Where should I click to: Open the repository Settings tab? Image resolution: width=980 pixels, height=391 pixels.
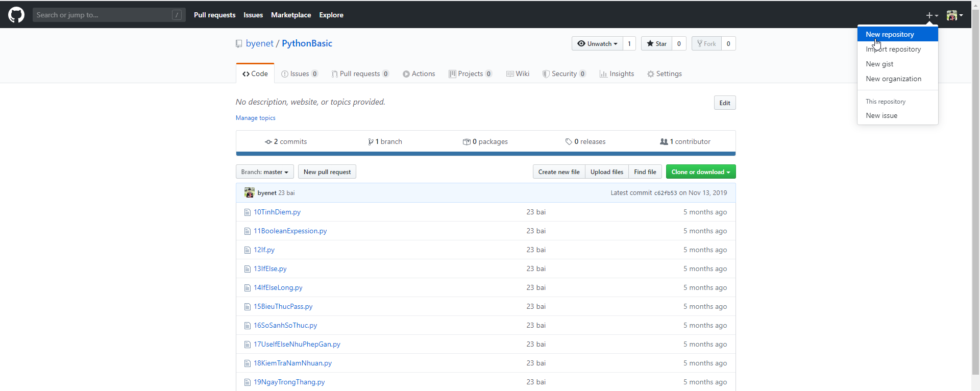[x=664, y=74]
